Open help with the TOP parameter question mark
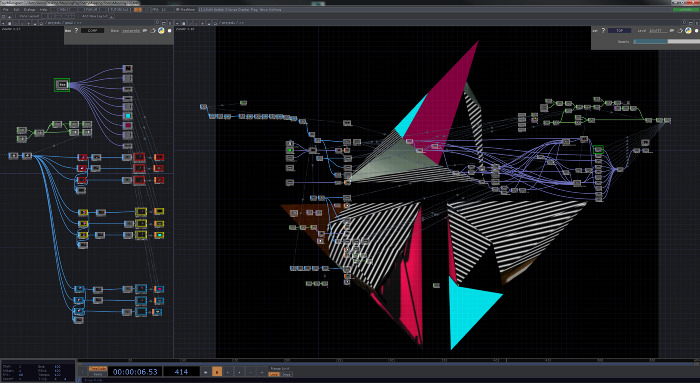 (x=604, y=30)
